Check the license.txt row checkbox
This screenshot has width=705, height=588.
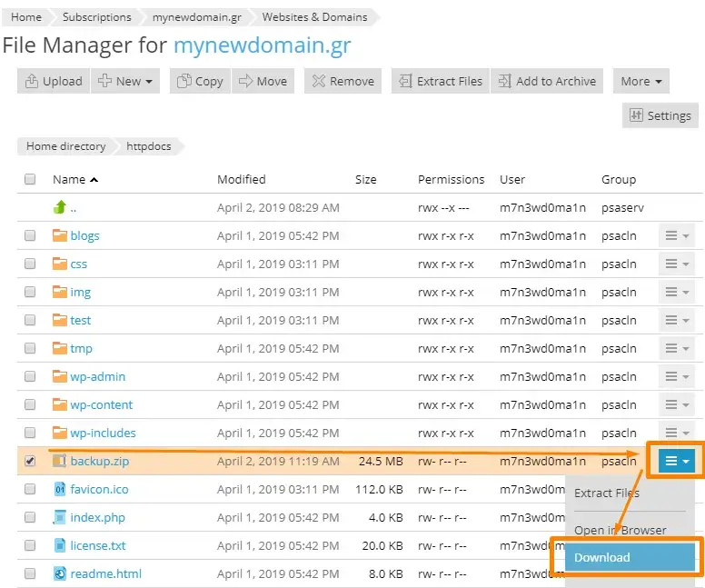[30, 545]
